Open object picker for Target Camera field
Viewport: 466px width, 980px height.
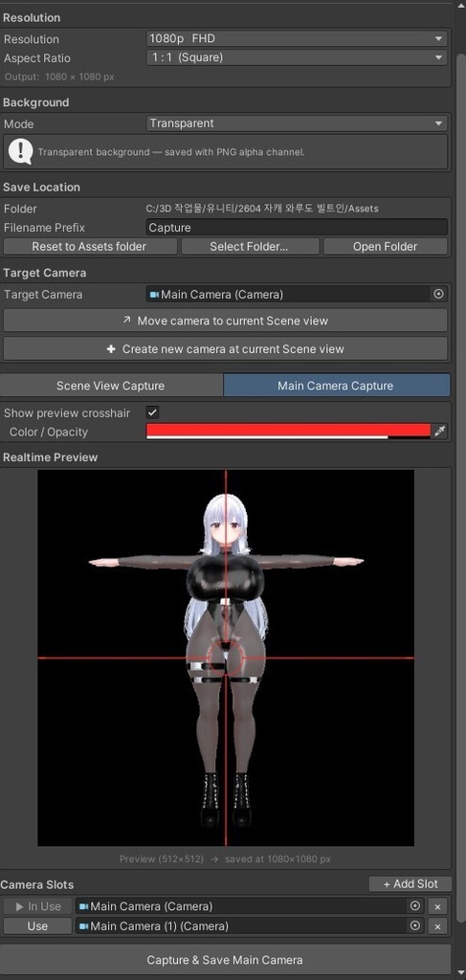438,294
